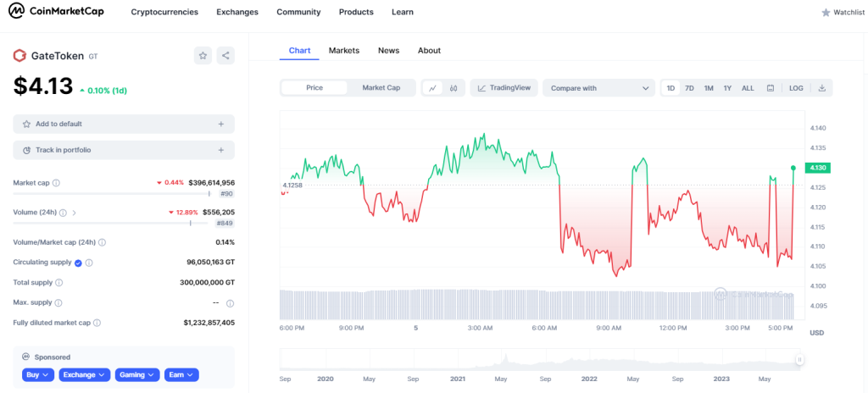Toggle the LOG scale button
This screenshot has height=393, width=868.
796,88
